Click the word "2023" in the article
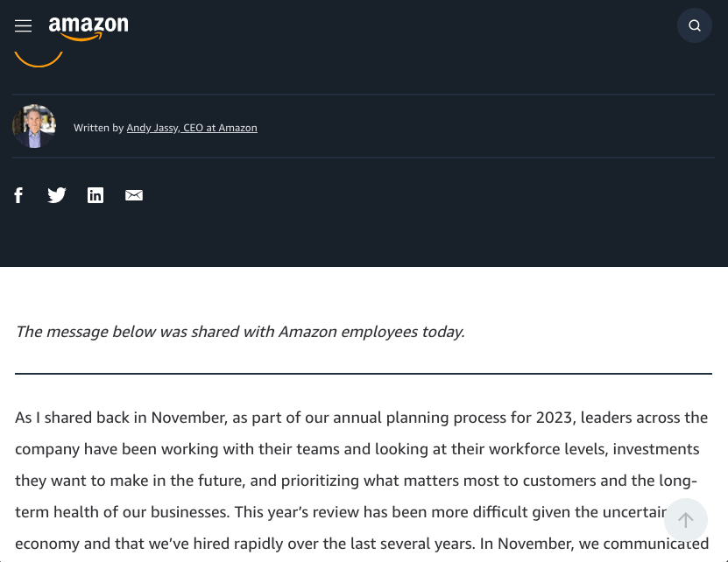The width and height of the screenshot is (728, 562). click(x=554, y=418)
